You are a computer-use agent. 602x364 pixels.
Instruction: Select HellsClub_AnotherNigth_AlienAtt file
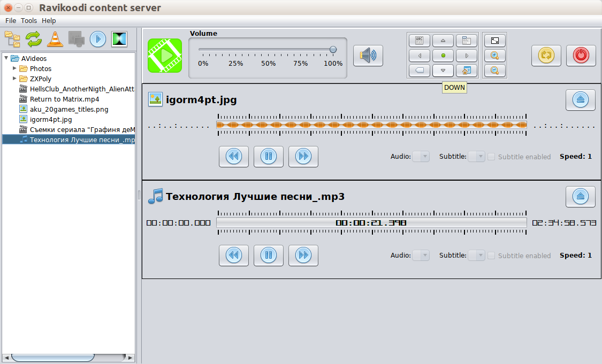(82, 89)
